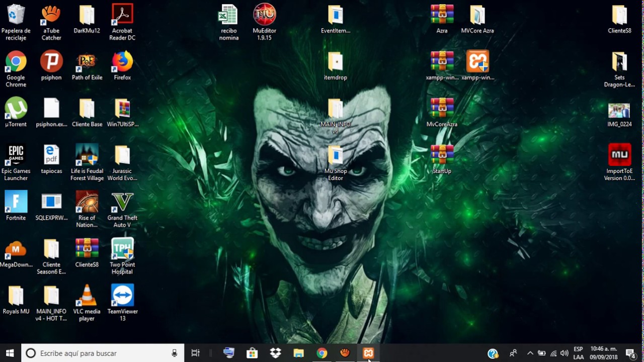Select the SQLEXPRW... installer icon
This screenshot has height=362, width=644.
click(x=51, y=206)
